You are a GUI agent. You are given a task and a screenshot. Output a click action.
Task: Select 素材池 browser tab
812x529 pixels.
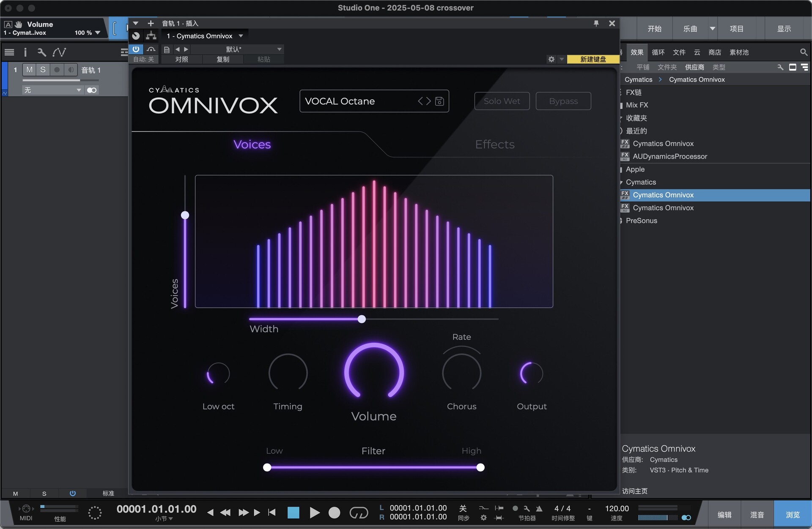(739, 52)
